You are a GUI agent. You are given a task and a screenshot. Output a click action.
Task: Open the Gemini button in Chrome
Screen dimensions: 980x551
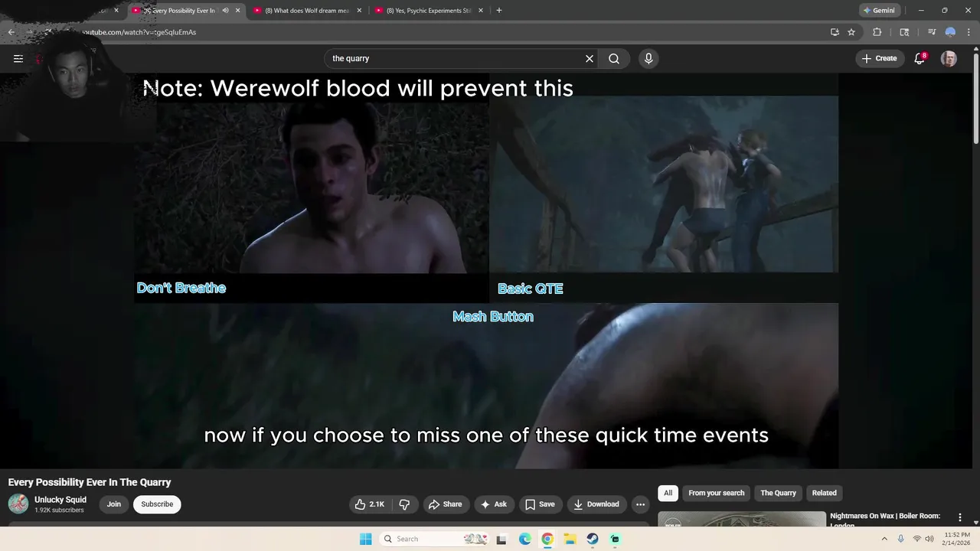click(879, 11)
